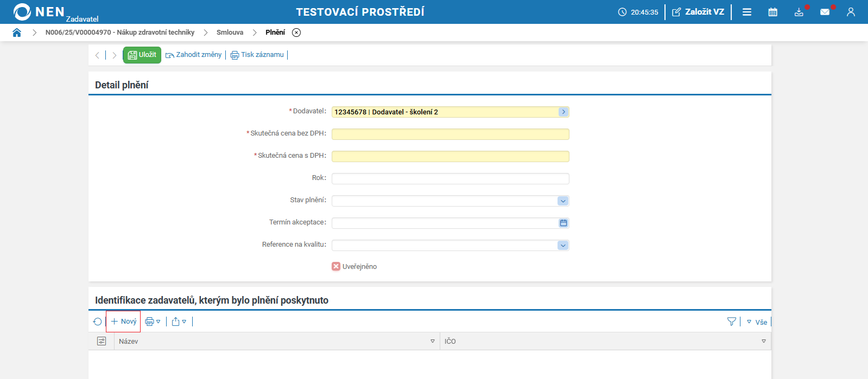The height and width of the screenshot is (379, 868).
Task: Open print dropdown in list toolbar
Action: 153,322
